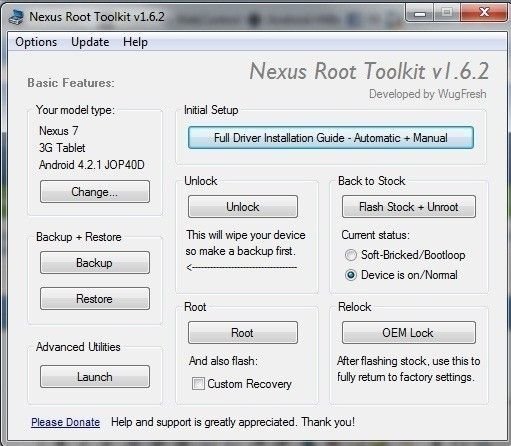Click the Restore button
Viewport: 511px width, 446px height.
[95, 299]
